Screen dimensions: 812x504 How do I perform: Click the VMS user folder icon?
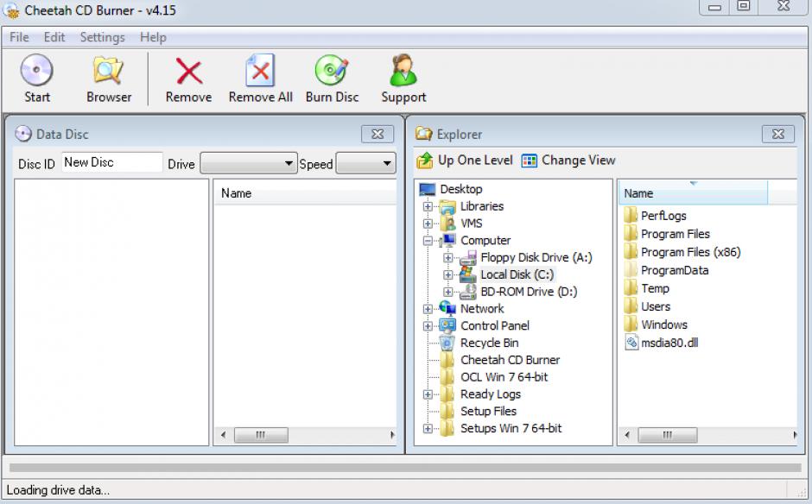(x=447, y=224)
